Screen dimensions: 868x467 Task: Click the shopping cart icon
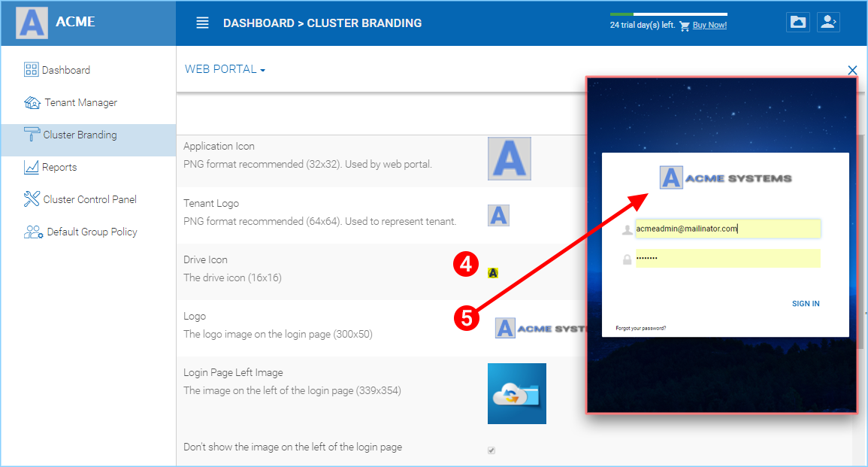(684, 26)
